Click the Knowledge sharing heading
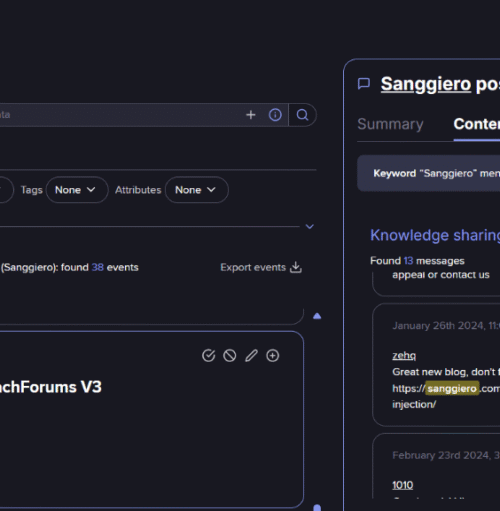 point(435,235)
